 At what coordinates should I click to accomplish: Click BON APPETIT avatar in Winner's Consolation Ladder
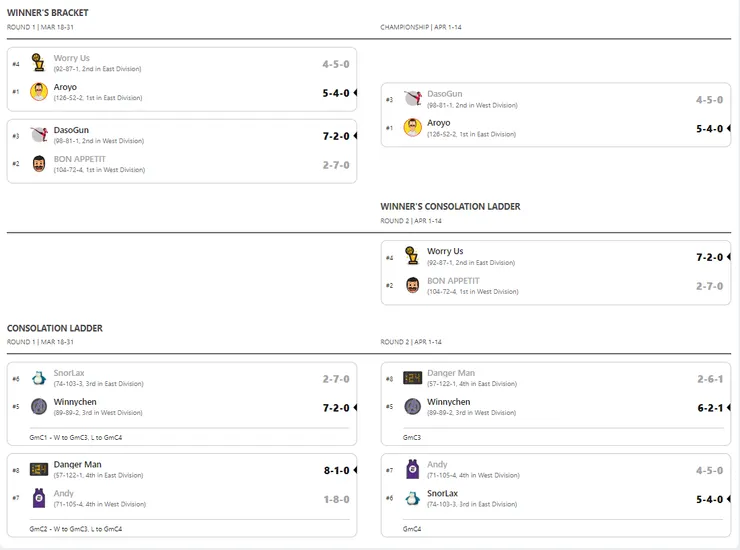413,285
